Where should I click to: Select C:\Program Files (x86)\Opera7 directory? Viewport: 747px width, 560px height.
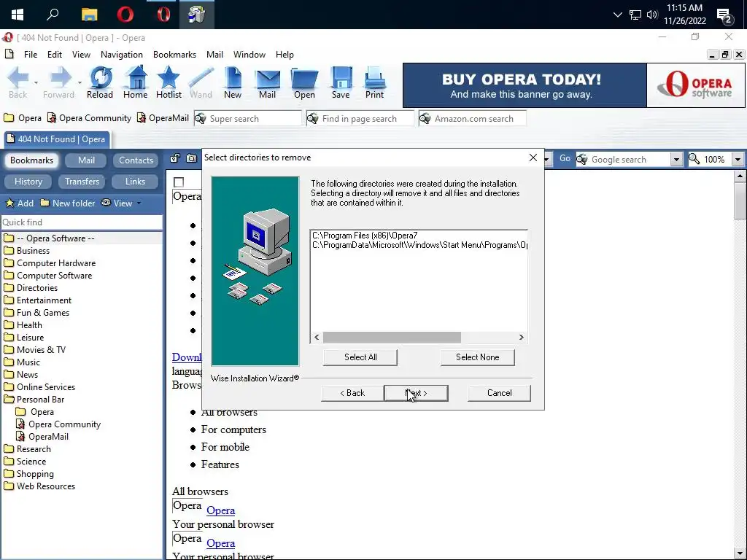365,236
